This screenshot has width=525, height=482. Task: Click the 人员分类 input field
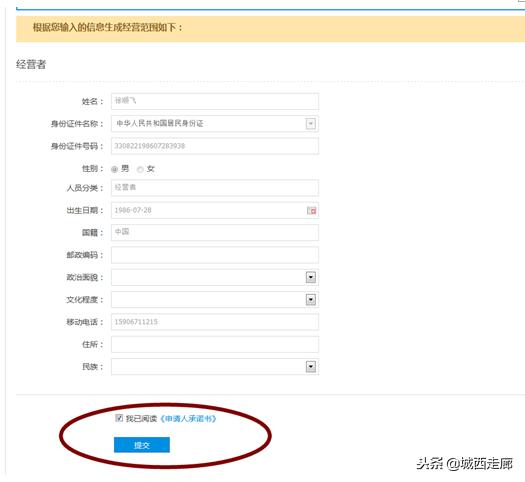[215, 188]
